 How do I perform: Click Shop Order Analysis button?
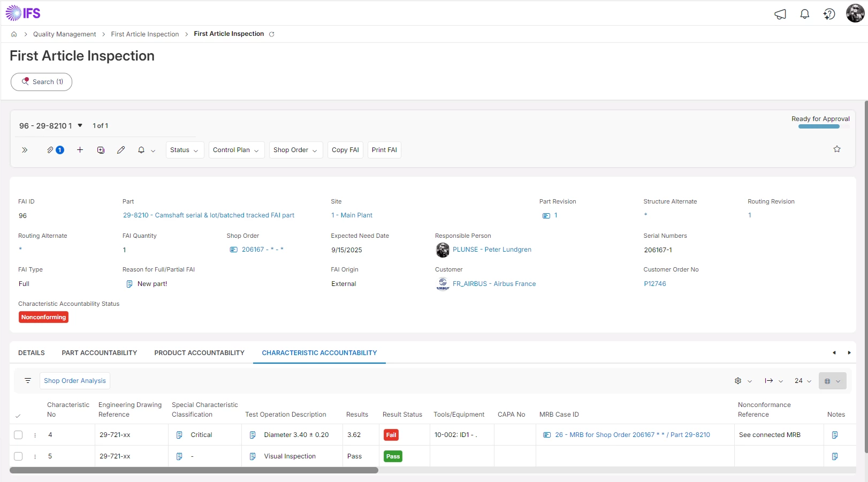75,381
